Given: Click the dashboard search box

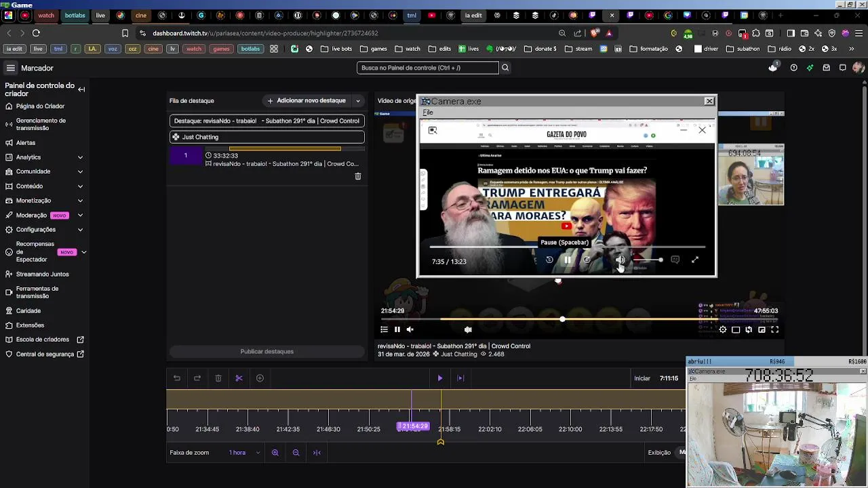Looking at the screenshot, I should pyautogui.click(x=427, y=68).
